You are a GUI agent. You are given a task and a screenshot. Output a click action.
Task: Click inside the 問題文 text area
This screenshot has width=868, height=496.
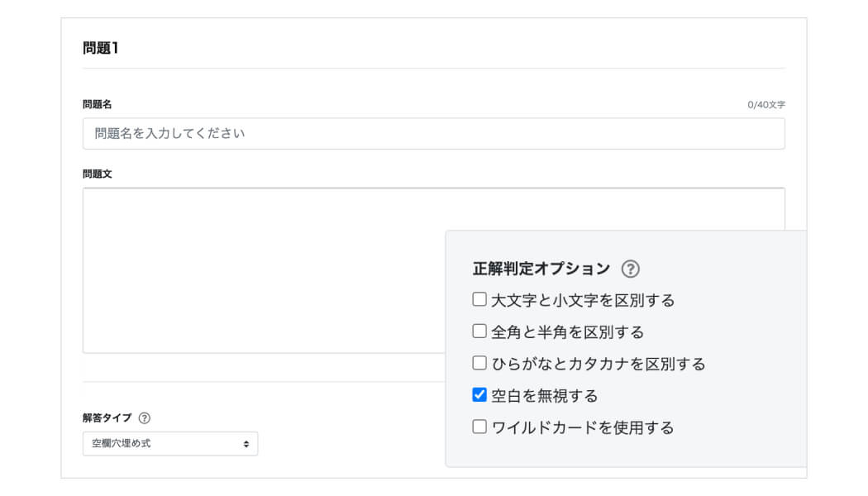(264, 270)
